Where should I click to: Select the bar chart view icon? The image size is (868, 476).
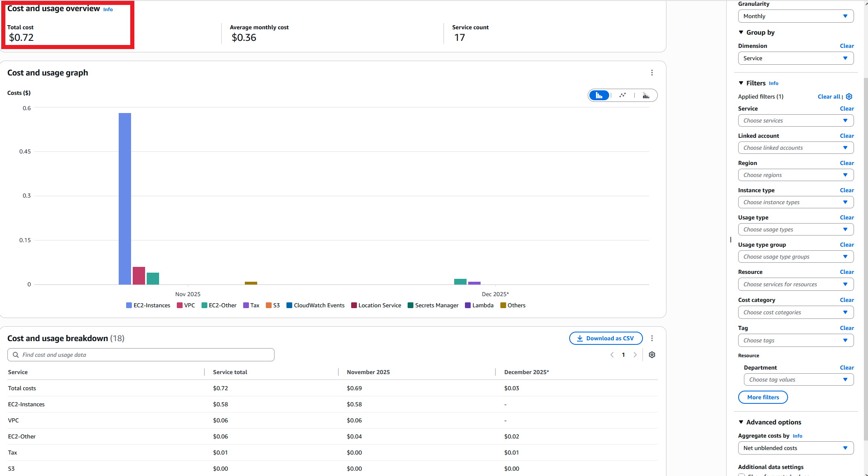coord(599,95)
